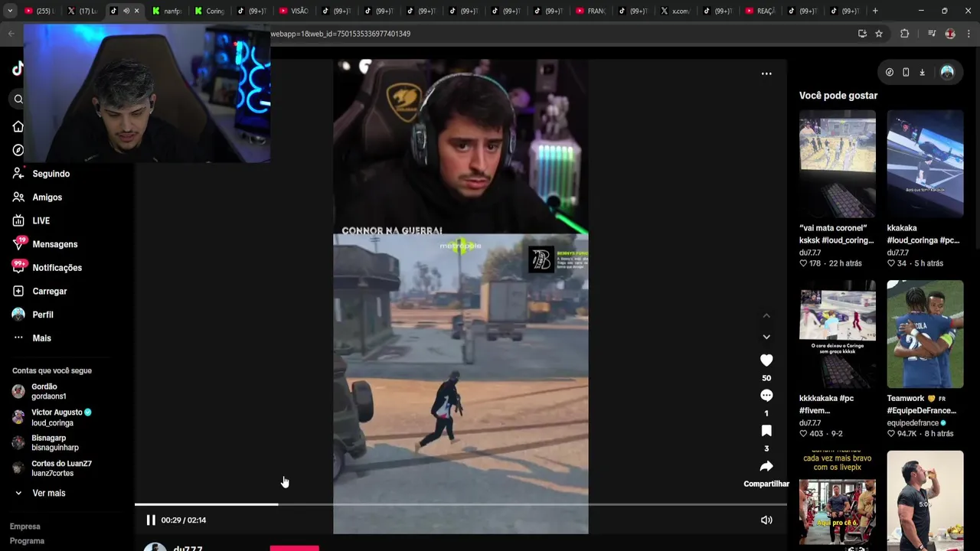Open the comments speech bubble icon
980x551 pixels.
click(x=766, y=396)
